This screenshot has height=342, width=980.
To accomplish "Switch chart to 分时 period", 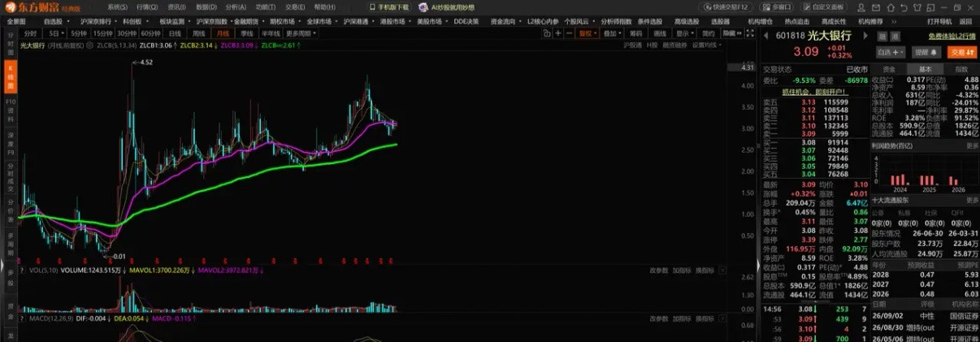I will (30, 33).
